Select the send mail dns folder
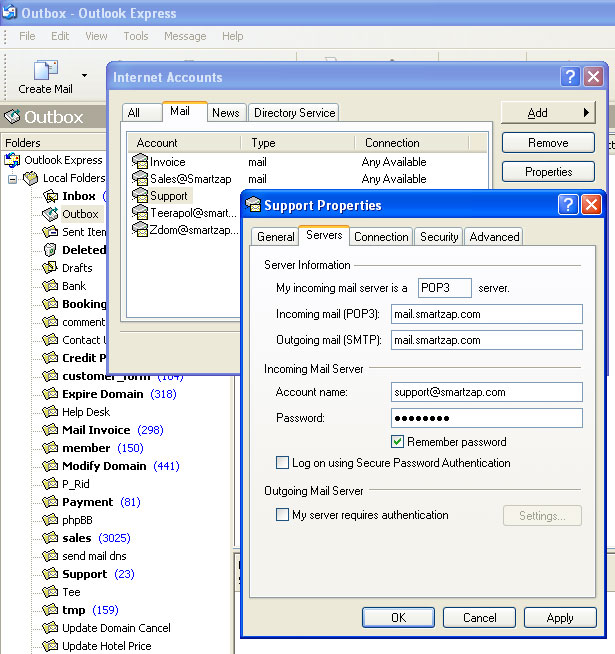The image size is (615, 654). coord(94,556)
